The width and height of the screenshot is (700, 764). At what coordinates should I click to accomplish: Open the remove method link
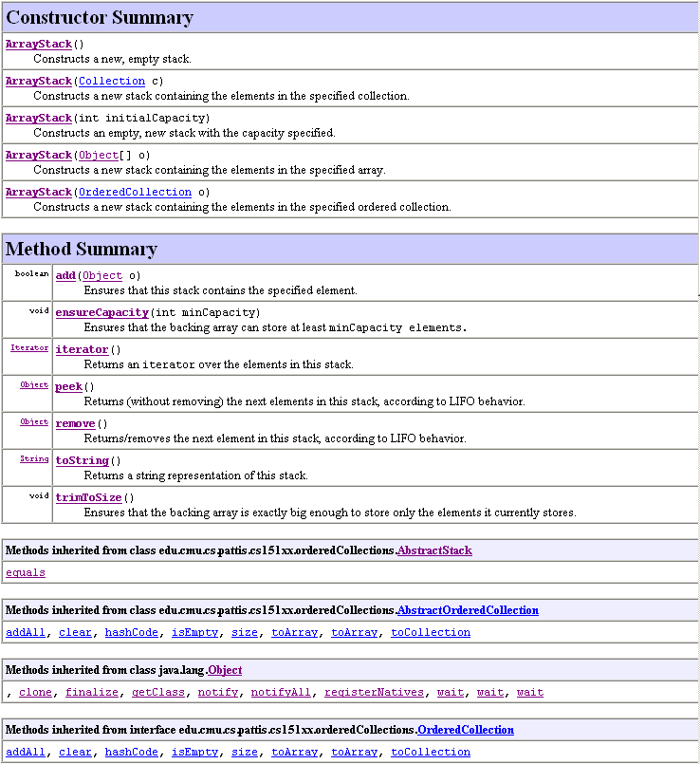pyautogui.click(x=75, y=423)
